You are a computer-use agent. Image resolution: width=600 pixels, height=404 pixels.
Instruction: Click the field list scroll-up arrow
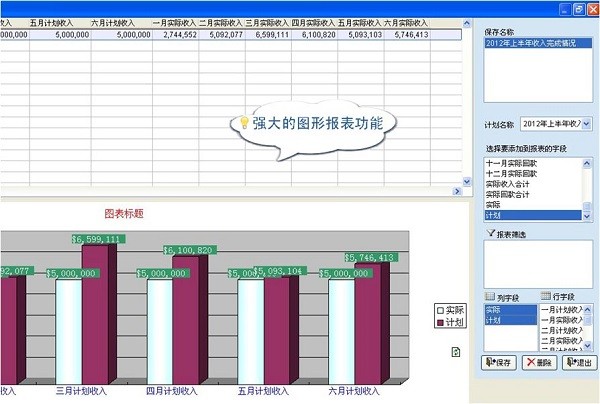click(587, 163)
